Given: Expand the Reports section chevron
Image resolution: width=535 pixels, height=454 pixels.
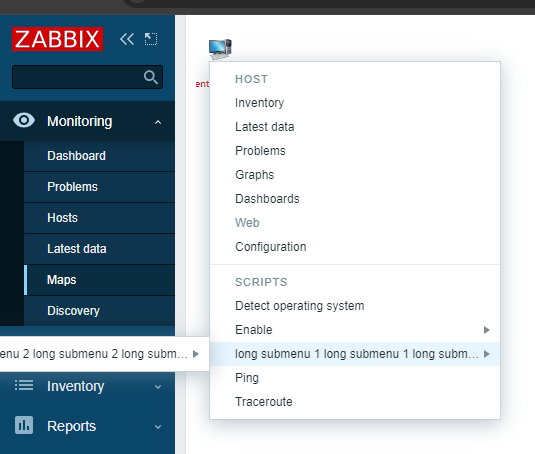Looking at the screenshot, I should pyautogui.click(x=158, y=427).
